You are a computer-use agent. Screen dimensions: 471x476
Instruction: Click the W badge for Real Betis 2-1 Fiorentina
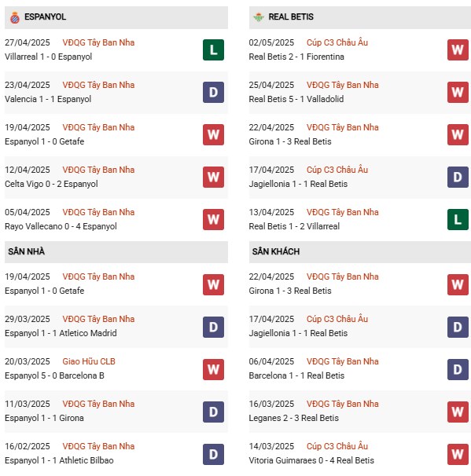pyautogui.click(x=458, y=49)
